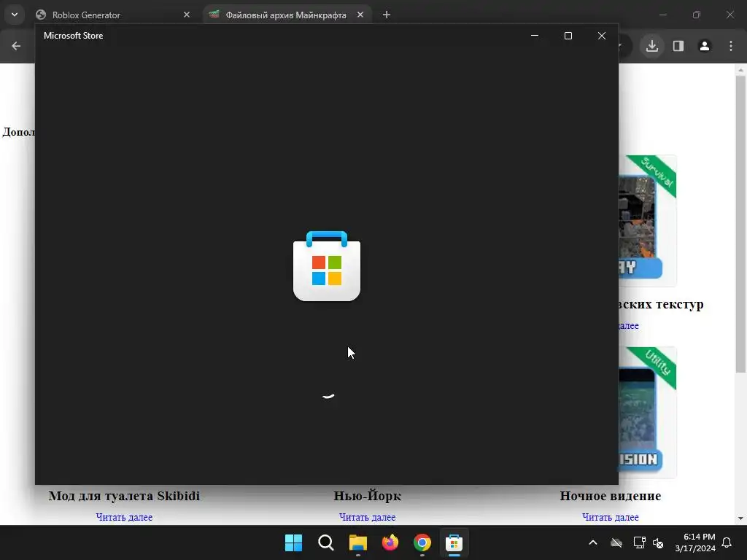Click the Ночное видение heading
The image size is (747, 560).
(x=611, y=496)
